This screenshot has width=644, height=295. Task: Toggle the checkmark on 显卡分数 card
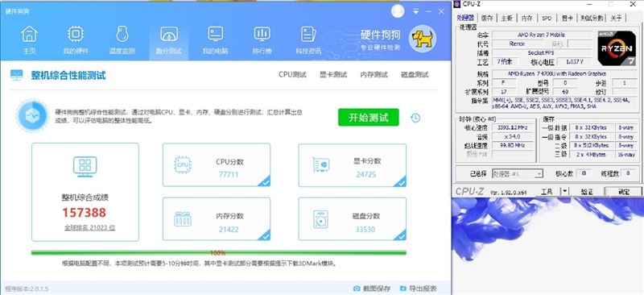401,181
